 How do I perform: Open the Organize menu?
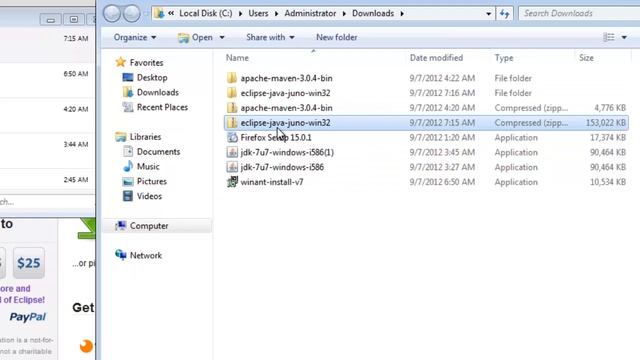pos(135,37)
